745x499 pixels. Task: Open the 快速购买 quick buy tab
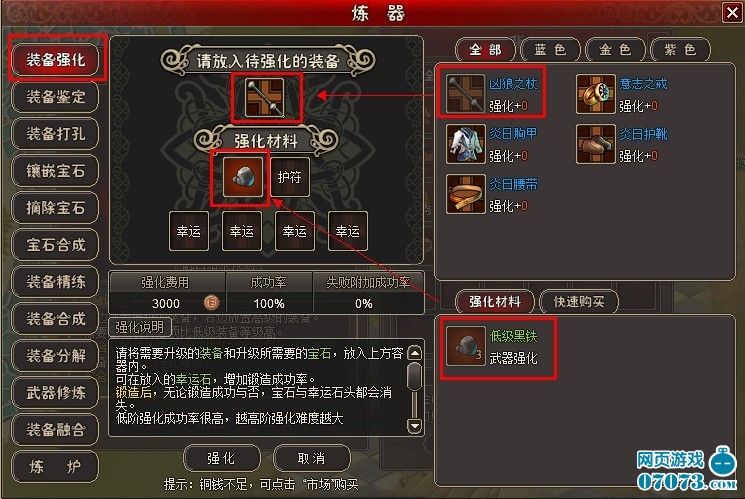pos(579,301)
